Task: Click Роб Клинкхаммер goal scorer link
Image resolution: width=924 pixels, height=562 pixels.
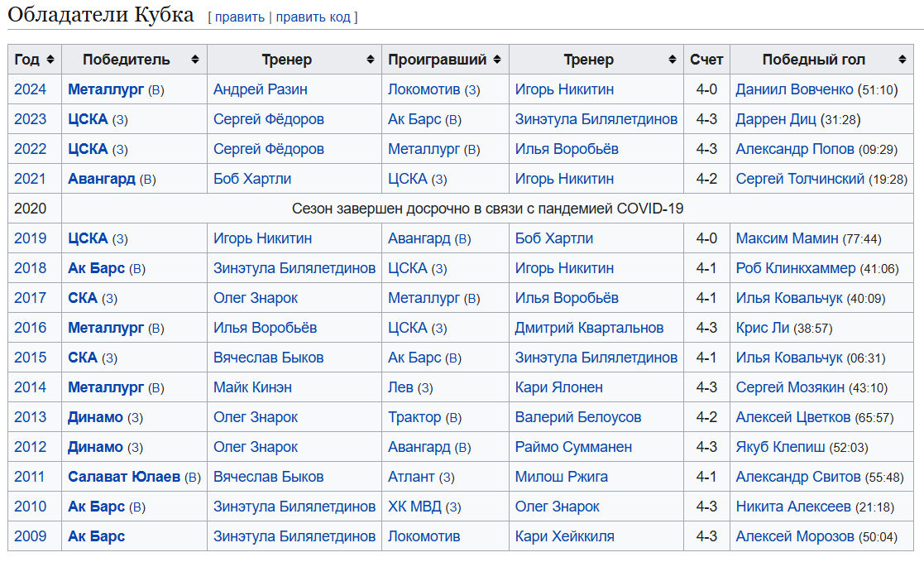Action: [x=796, y=268]
